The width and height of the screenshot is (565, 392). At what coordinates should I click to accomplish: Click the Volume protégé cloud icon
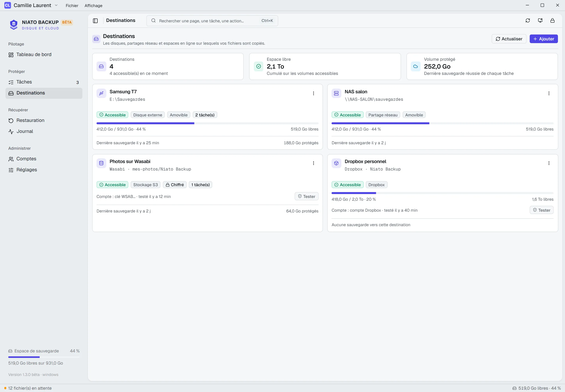(416, 66)
